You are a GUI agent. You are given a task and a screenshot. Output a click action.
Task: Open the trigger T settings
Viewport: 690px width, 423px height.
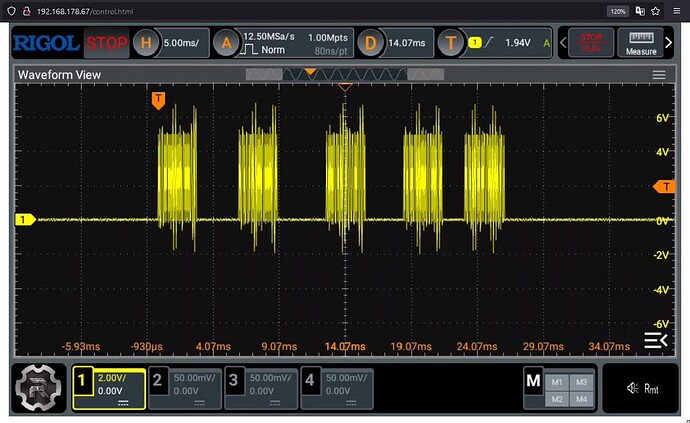pos(451,44)
